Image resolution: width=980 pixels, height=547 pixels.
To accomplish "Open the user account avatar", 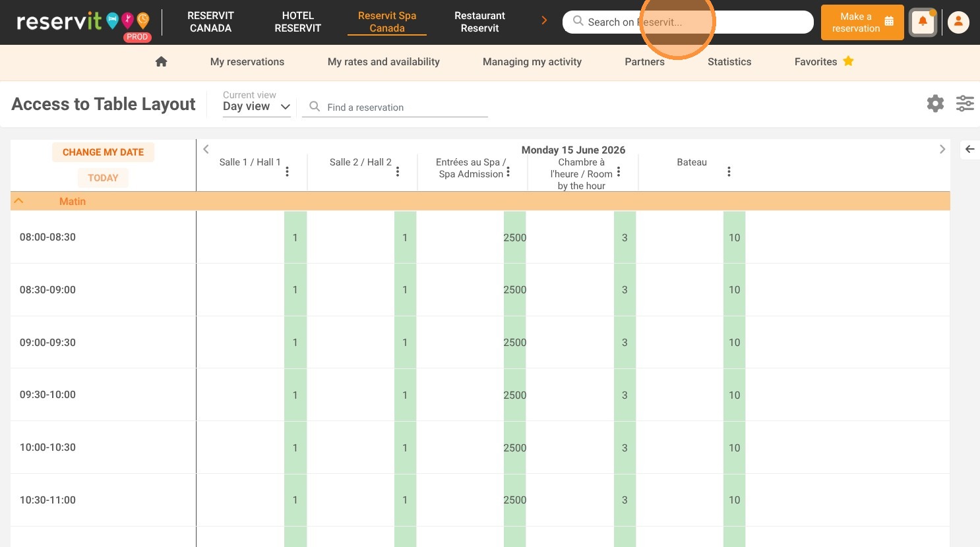I will tap(958, 22).
